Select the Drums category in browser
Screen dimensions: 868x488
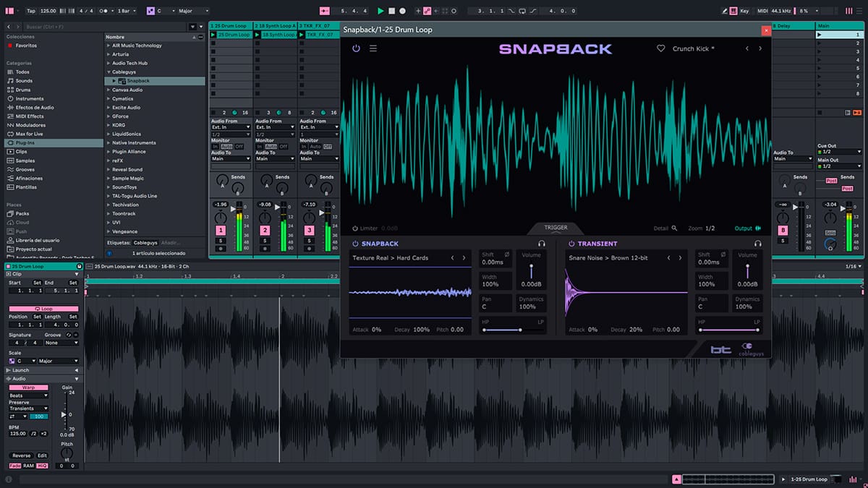click(x=23, y=90)
